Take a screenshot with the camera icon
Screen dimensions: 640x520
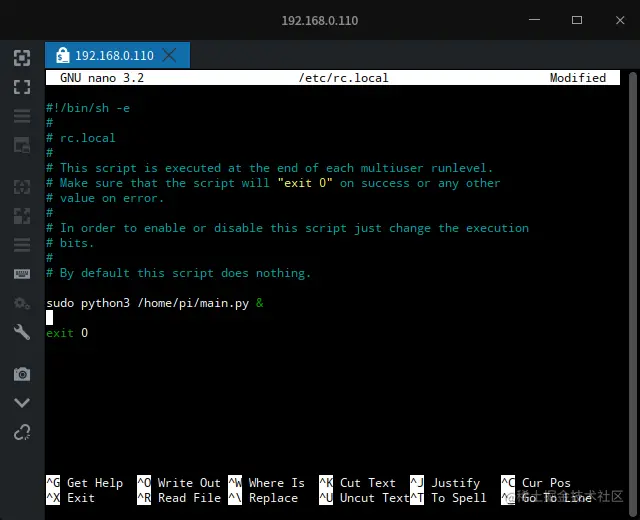pyautogui.click(x=22, y=374)
